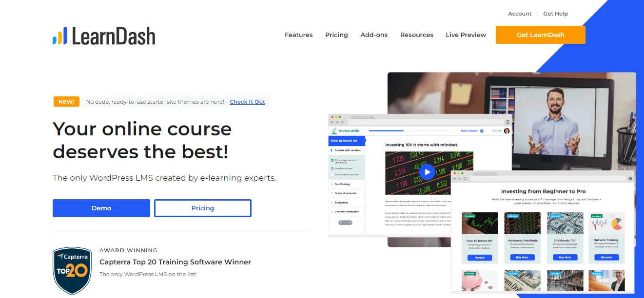This screenshot has width=644, height=298.
Task: Open the Features menu
Action: click(x=299, y=35)
